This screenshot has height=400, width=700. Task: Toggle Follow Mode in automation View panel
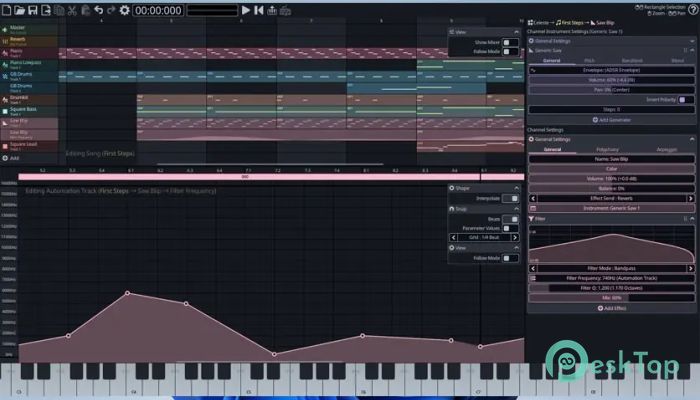click(510, 258)
